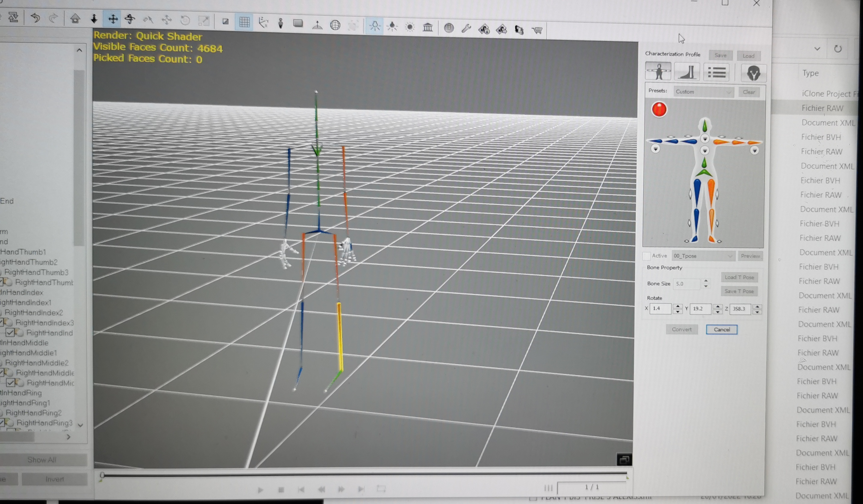Click the timeline scrubber handle
This screenshot has height=504, width=863.
coord(102,475)
